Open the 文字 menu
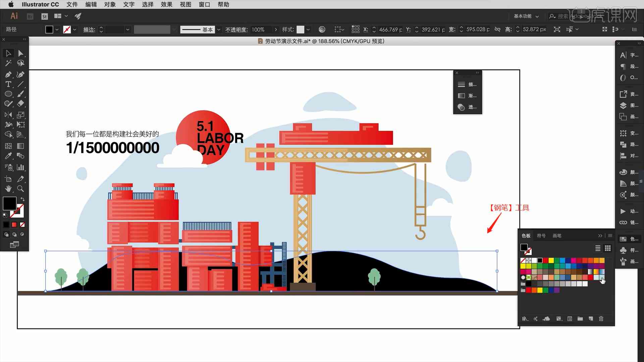Image resolution: width=644 pixels, height=362 pixels. click(129, 4)
